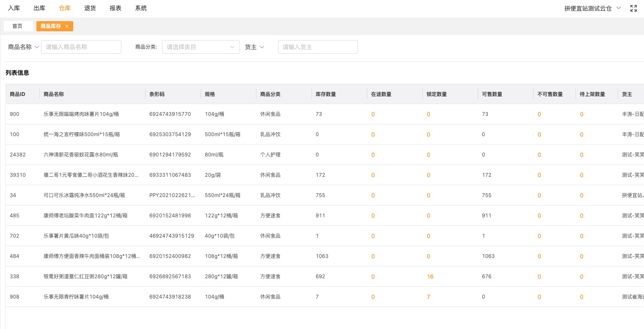Click barcode 6925303754129
The image size is (644, 329).
point(170,134)
